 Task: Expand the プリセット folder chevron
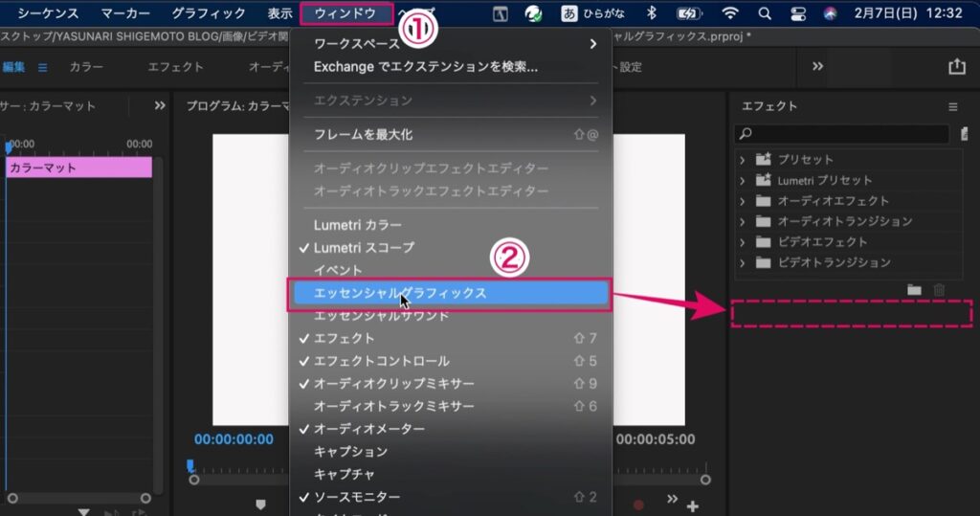point(742,160)
